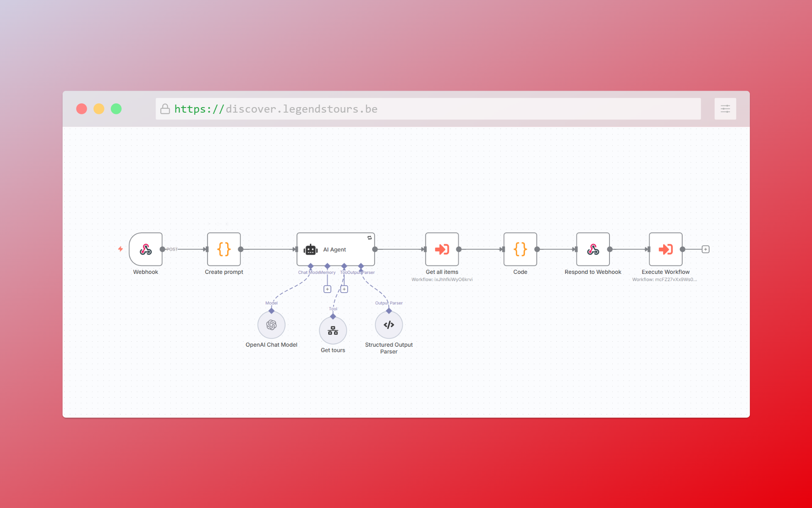Open the Get all items workflow node
Viewport: 812px width, 508px height.
coord(442,249)
